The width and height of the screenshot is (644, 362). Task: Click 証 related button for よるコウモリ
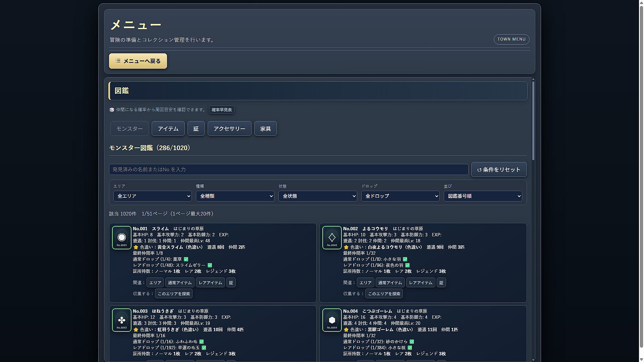(x=441, y=283)
